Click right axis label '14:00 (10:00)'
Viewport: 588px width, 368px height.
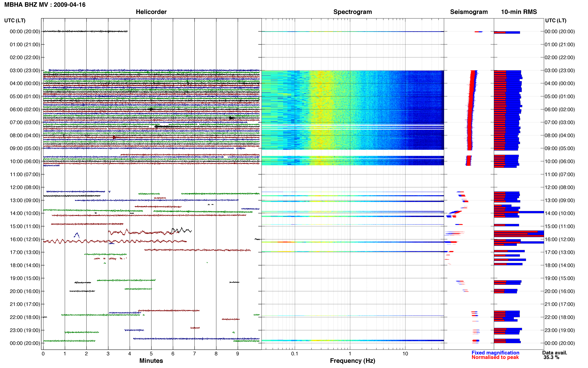coord(560,213)
